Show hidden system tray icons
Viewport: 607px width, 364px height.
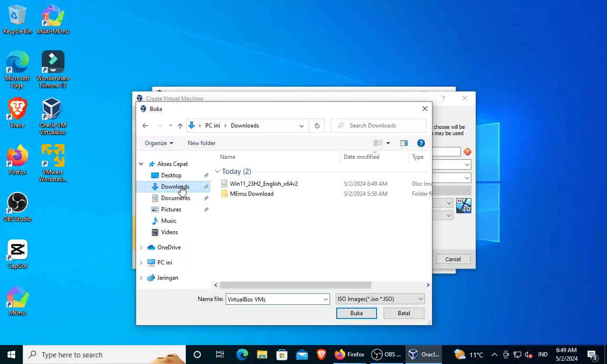(494, 355)
